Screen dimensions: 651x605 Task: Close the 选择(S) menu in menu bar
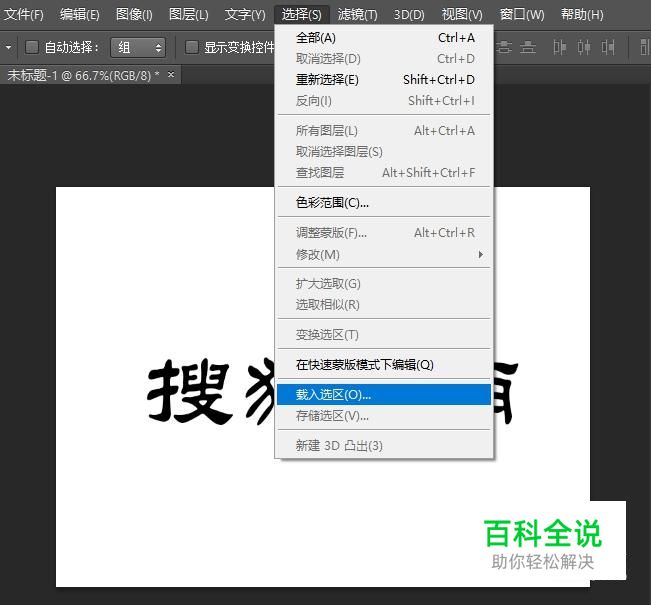coord(301,15)
